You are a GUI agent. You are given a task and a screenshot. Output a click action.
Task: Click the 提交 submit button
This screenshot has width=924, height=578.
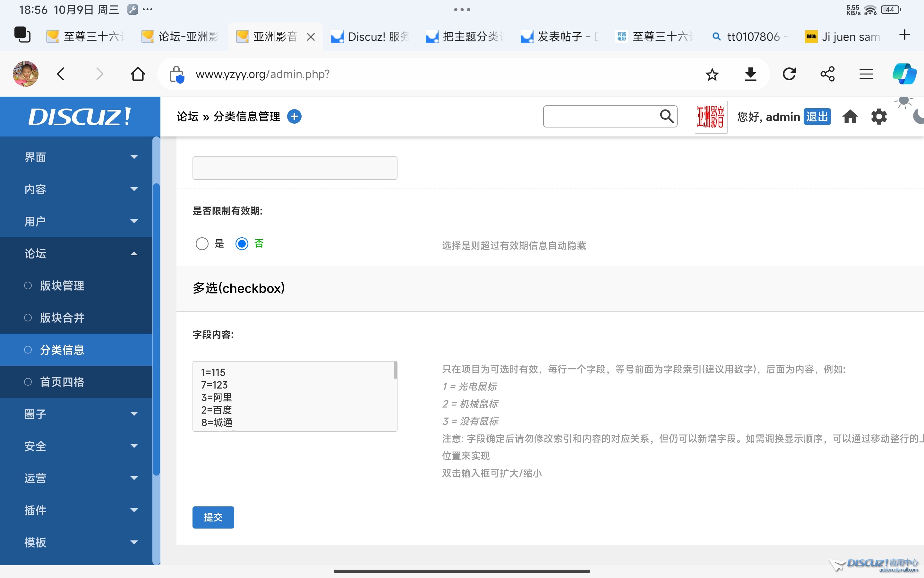tap(213, 517)
